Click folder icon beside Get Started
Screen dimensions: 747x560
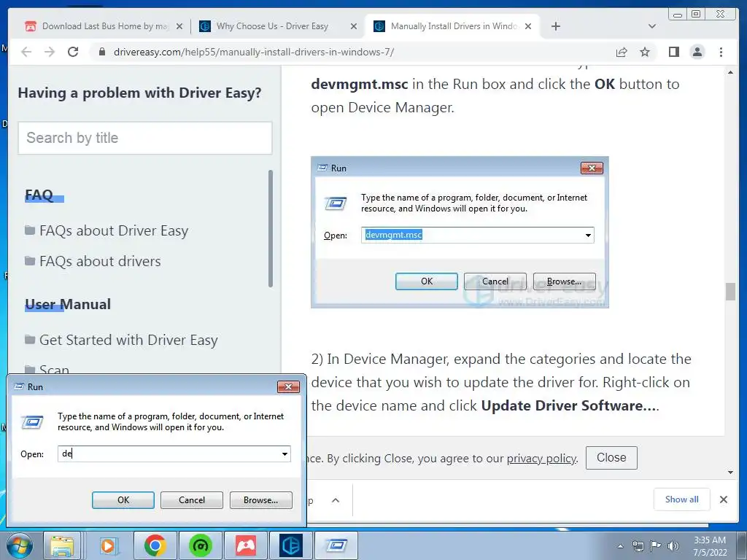[30, 340]
